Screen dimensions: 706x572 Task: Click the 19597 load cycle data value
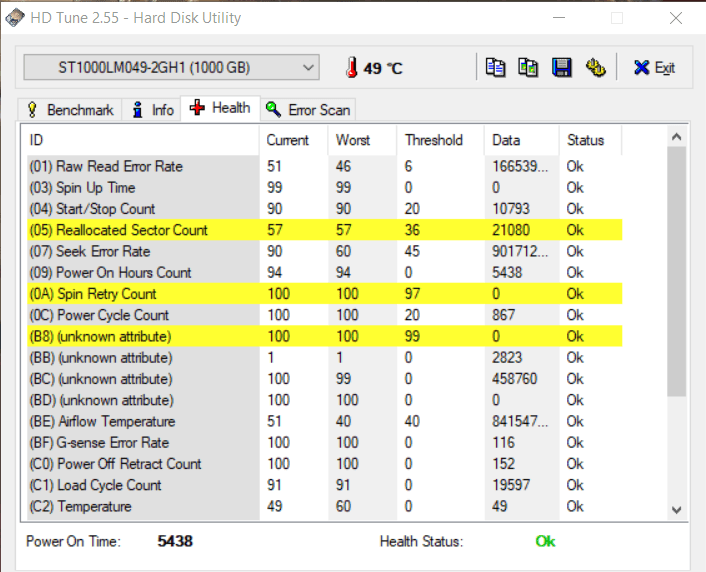click(x=511, y=485)
